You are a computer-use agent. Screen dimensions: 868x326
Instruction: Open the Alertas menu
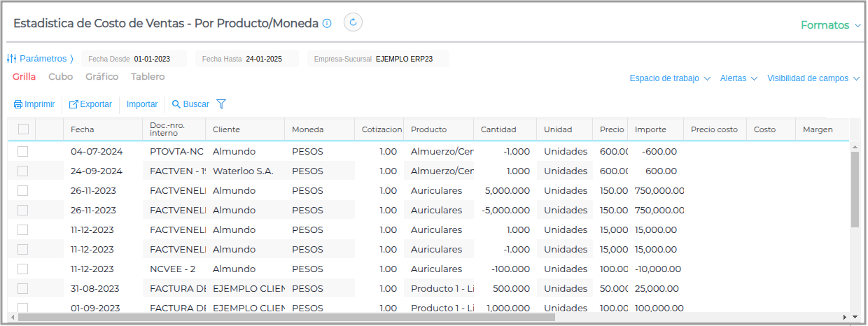738,78
